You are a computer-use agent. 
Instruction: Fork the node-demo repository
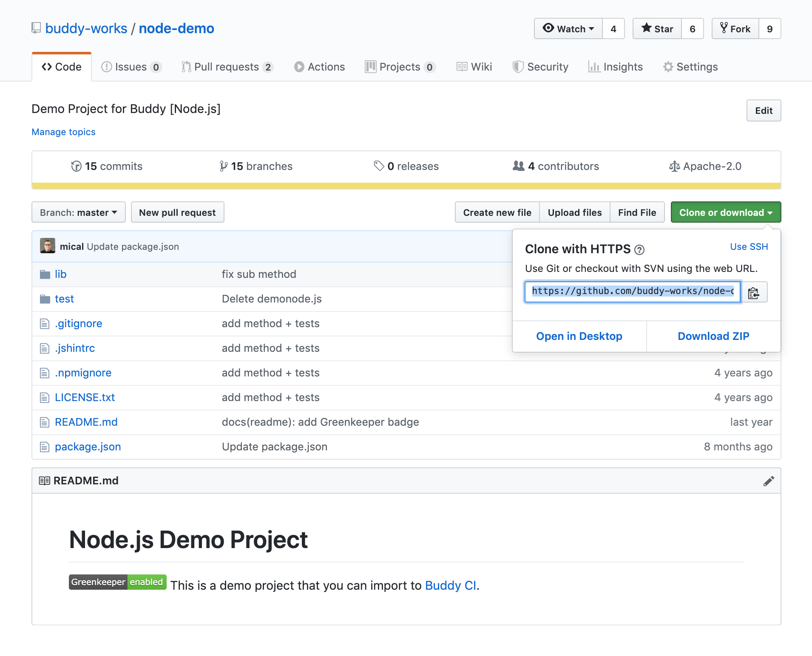click(735, 28)
